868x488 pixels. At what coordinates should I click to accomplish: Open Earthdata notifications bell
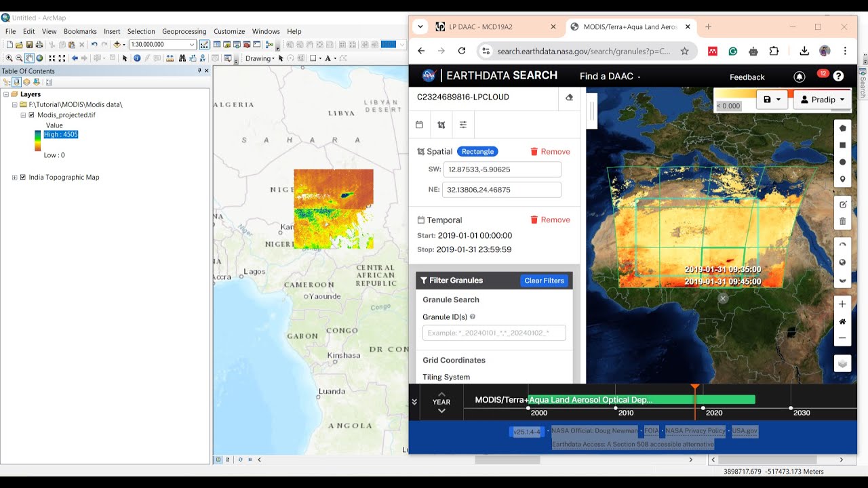[x=800, y=77]
